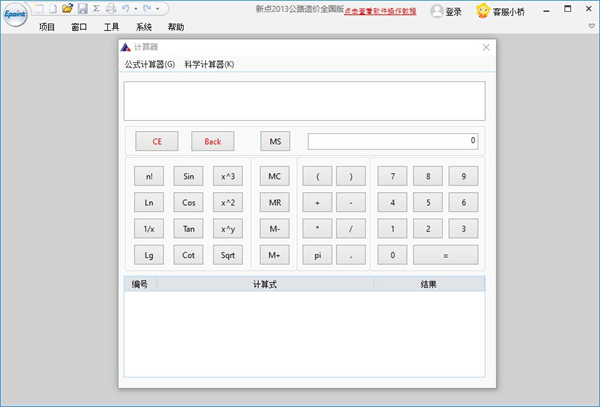Click the red Back button
Screen dimensions: 600x407
pyautogui.click(x=213, y=142)
